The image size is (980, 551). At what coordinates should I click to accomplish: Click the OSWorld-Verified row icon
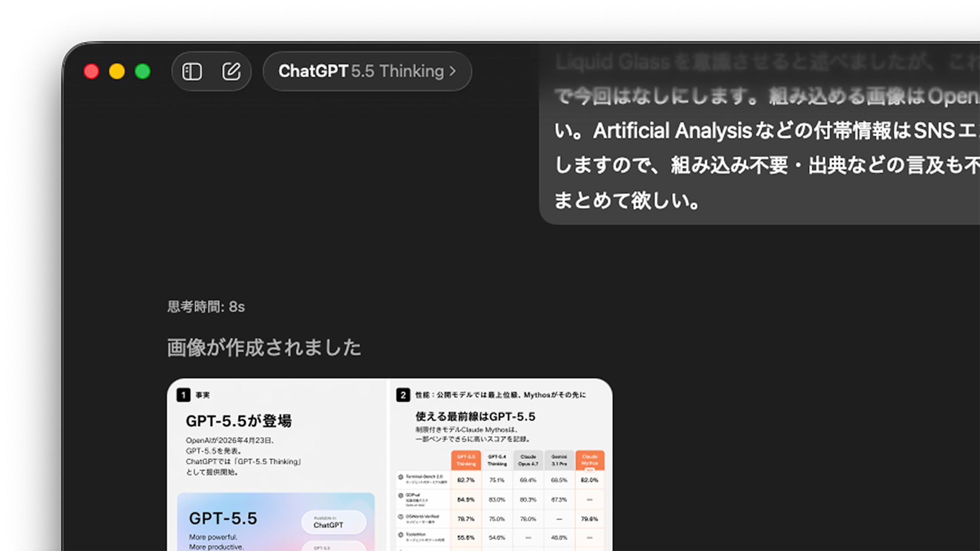401,517
